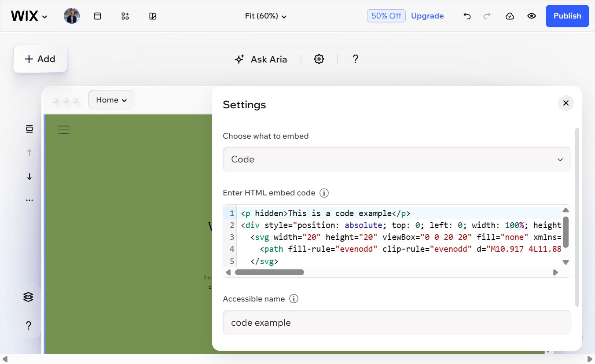Undo the last action
Screen dimensions: 595x364
click(467, 16)
